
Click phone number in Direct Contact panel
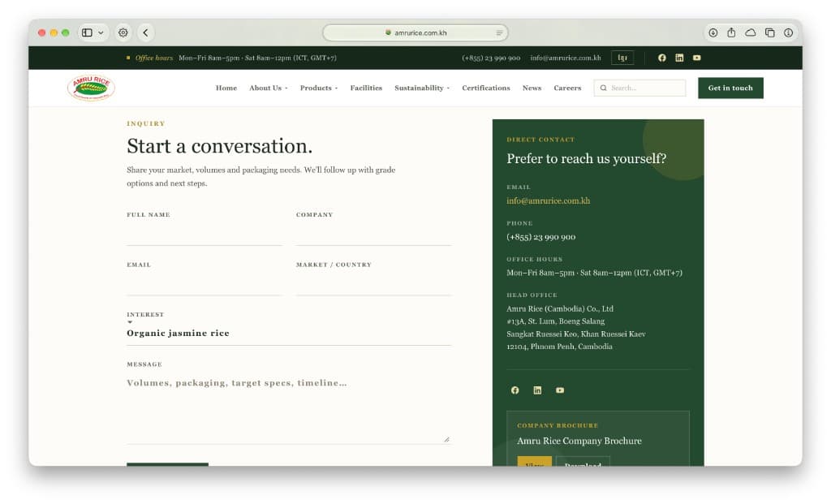click(x=540, y=237)
